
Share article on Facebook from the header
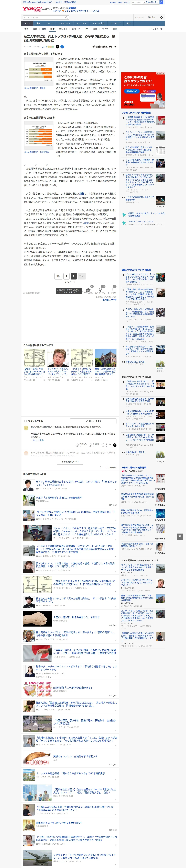62,47
